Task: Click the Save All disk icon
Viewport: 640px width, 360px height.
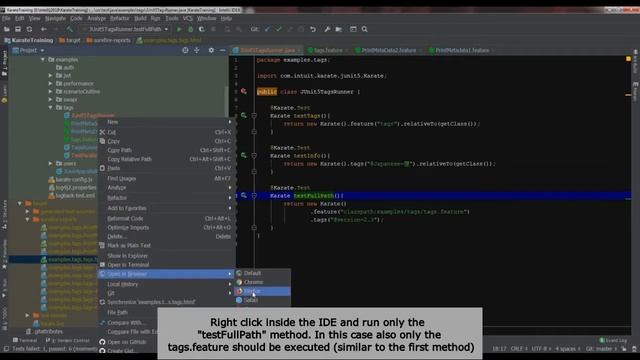Action: 18,29
